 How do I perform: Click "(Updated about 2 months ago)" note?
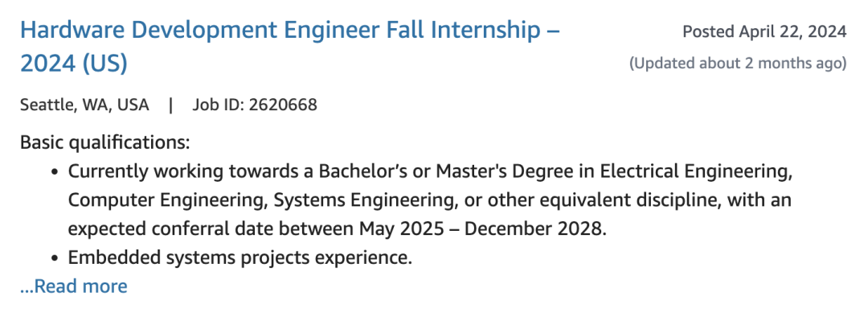[738, 64]
